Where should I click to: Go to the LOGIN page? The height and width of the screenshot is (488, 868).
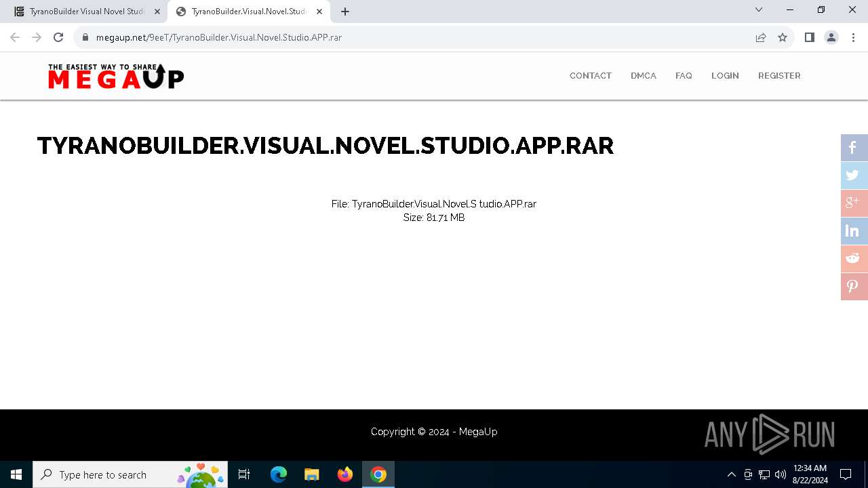725,76
